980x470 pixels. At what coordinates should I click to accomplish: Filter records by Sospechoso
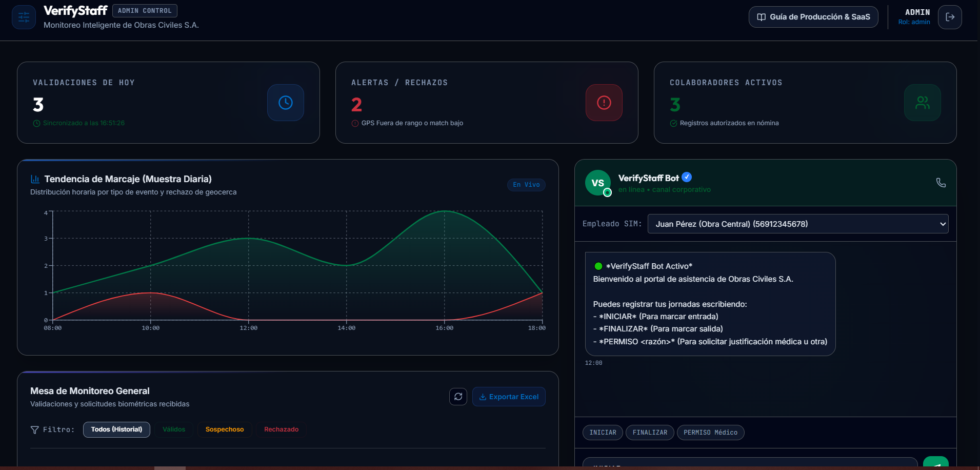pyautogui.click(x=225, y=429)
